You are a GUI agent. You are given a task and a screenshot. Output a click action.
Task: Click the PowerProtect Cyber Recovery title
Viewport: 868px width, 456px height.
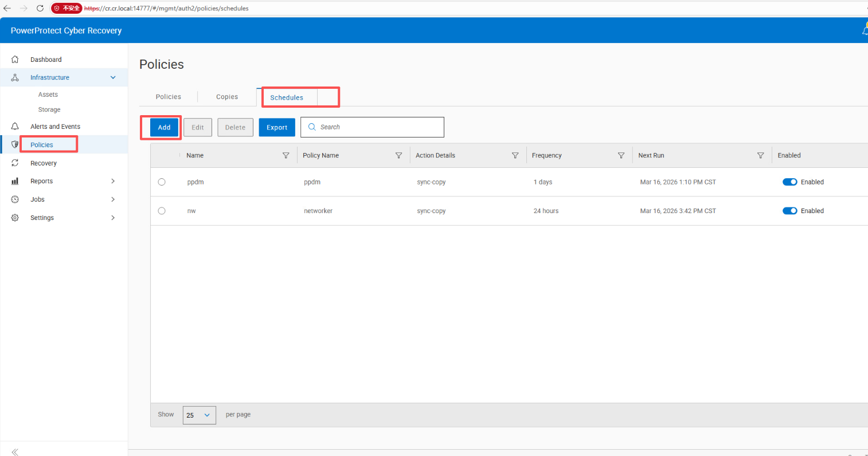[66, 30]
